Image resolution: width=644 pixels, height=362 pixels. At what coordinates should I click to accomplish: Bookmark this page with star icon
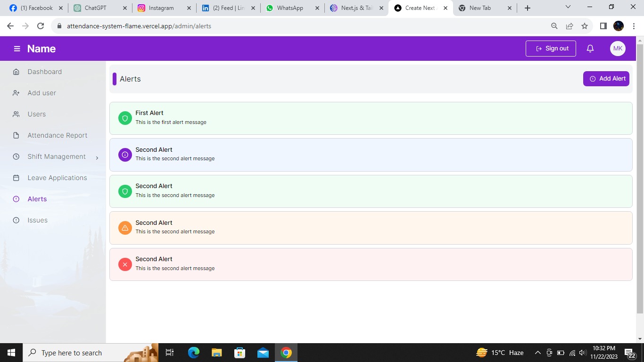[x=585, y=26]
